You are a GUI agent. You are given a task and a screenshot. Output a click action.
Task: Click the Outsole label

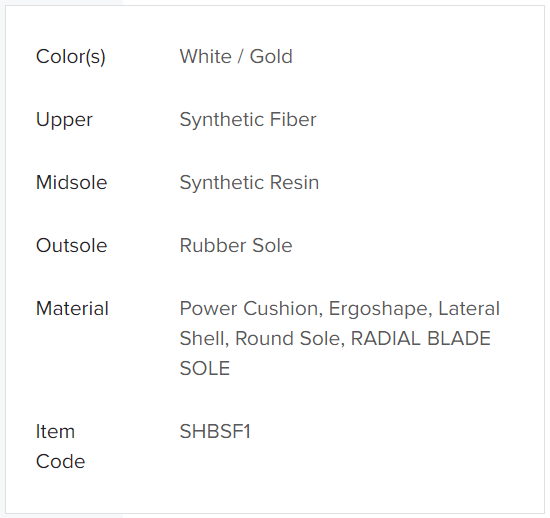click(x=72, y=245)
